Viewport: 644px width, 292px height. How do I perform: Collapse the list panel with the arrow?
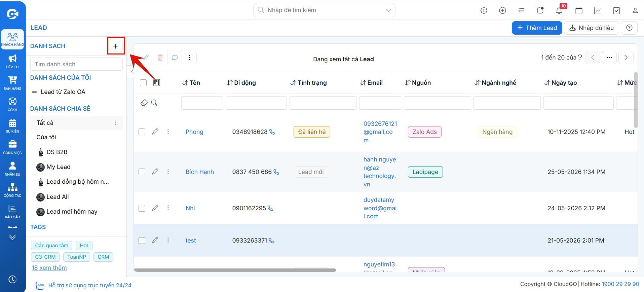coord(132,72)
